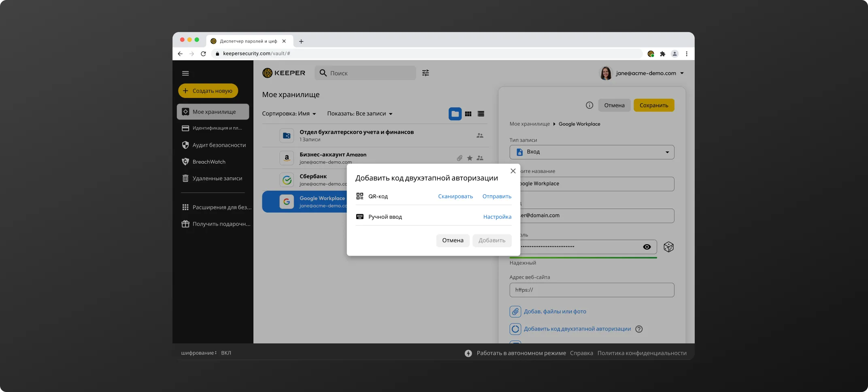Reload the page in browser

click(x=203, y=53)
